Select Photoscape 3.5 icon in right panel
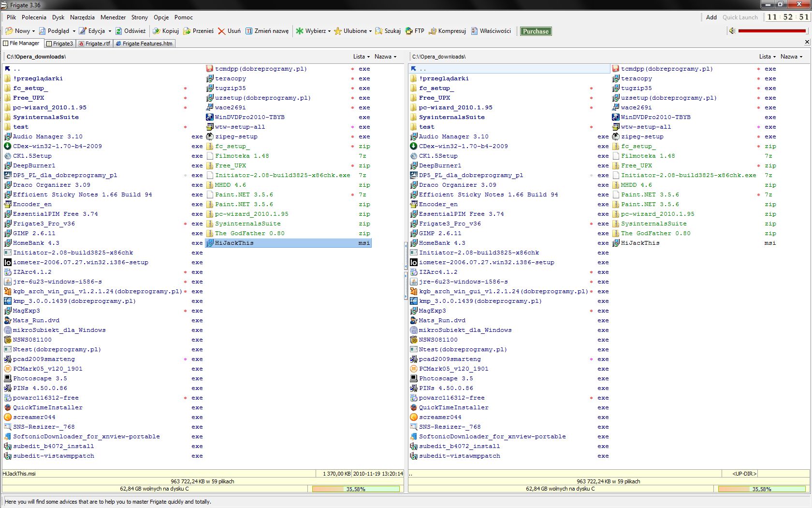This screenshot has height=508, width=812. click(413, 378)
